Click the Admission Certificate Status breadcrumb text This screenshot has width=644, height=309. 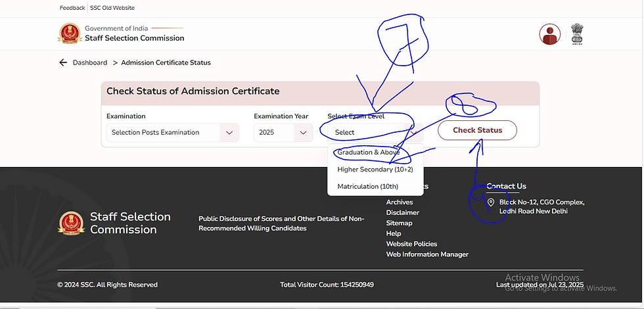click(x=166, y=62)
